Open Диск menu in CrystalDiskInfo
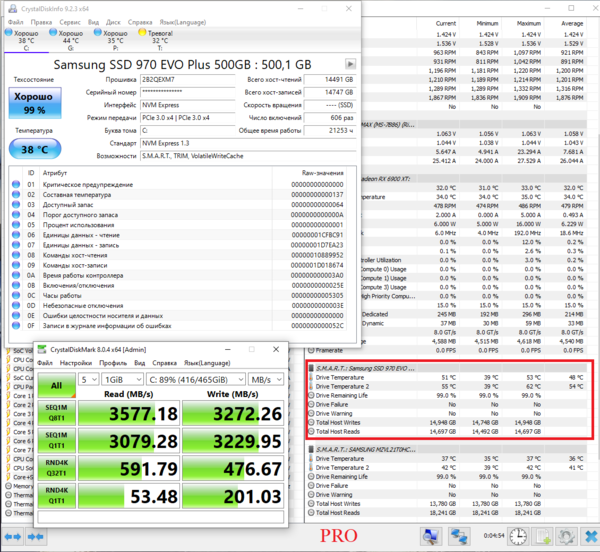 (113, 22)
